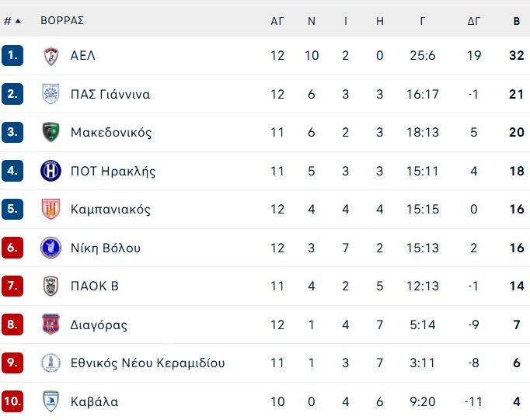Select the ΔΓ goal difference header
This screenshot has width=530, height=420.
coord(473,21)
